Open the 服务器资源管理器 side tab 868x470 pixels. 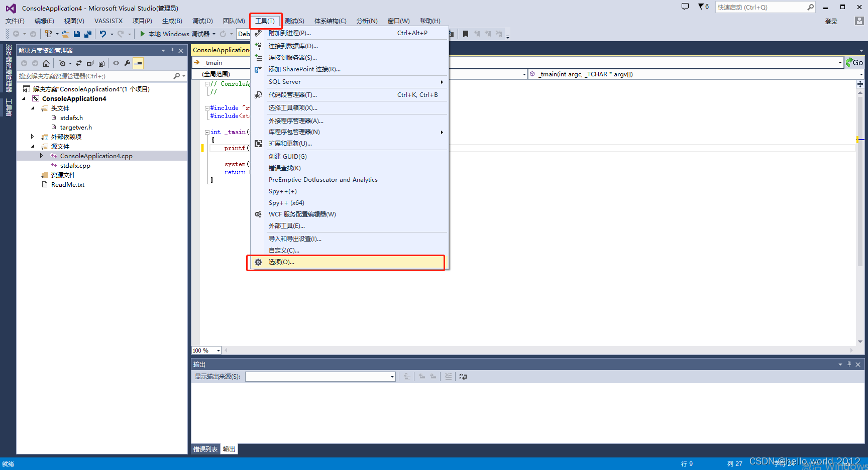[x=9, y=68]
